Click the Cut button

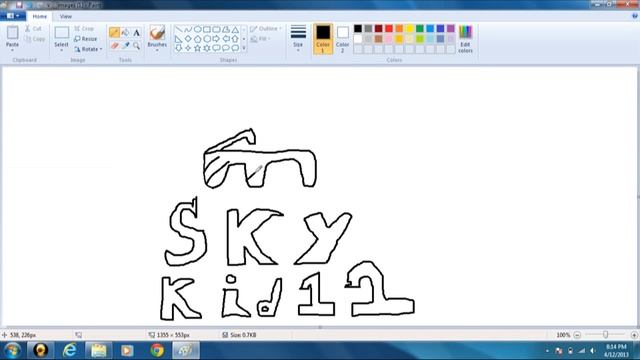pos(33,29)
